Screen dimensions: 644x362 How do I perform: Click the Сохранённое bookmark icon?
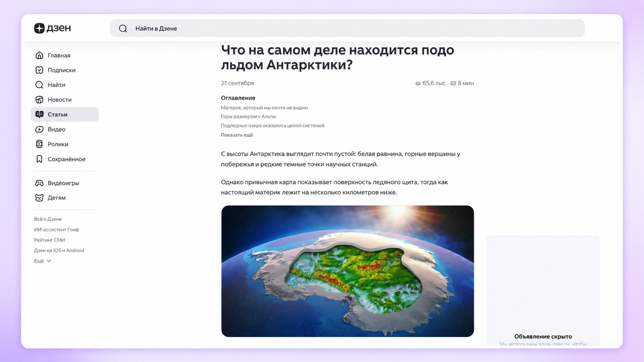pyautogui.click(x=39, y=159)
